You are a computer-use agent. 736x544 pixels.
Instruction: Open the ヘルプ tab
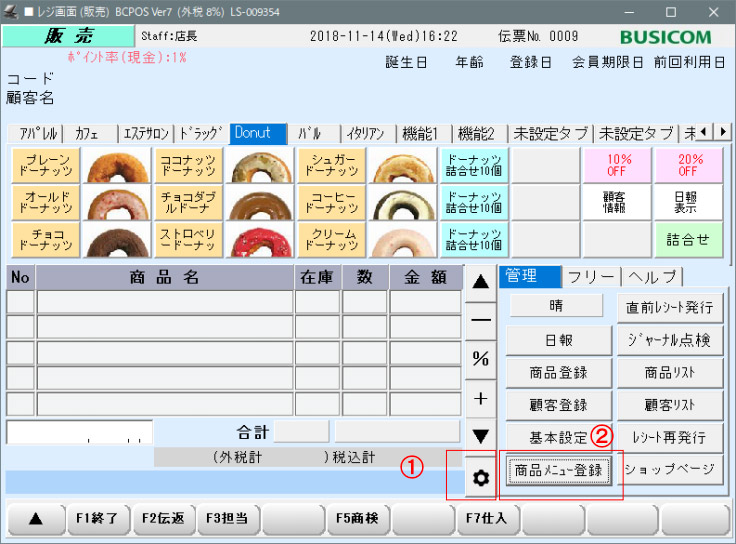pos(654,277)
